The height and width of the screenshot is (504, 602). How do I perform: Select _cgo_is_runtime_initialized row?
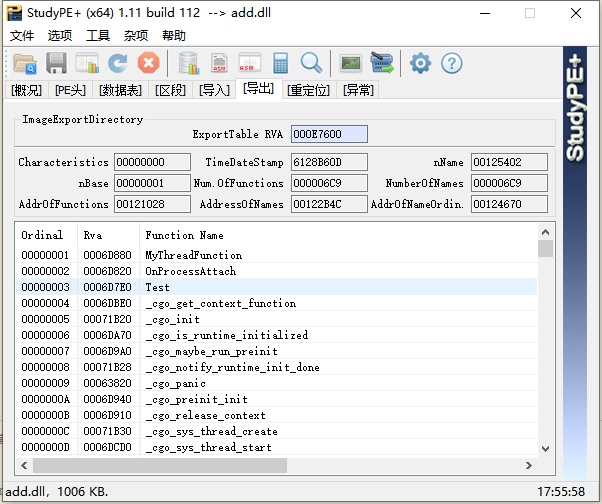pos(276,335)
